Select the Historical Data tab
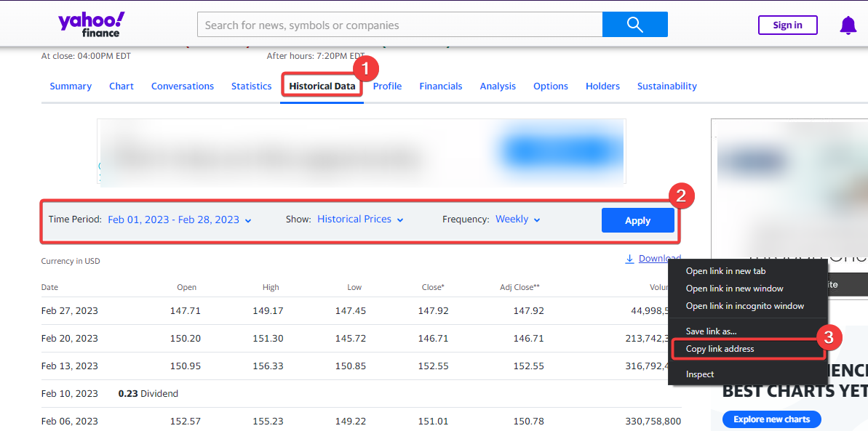Screen dimensions: 868x431 (322, 86)
